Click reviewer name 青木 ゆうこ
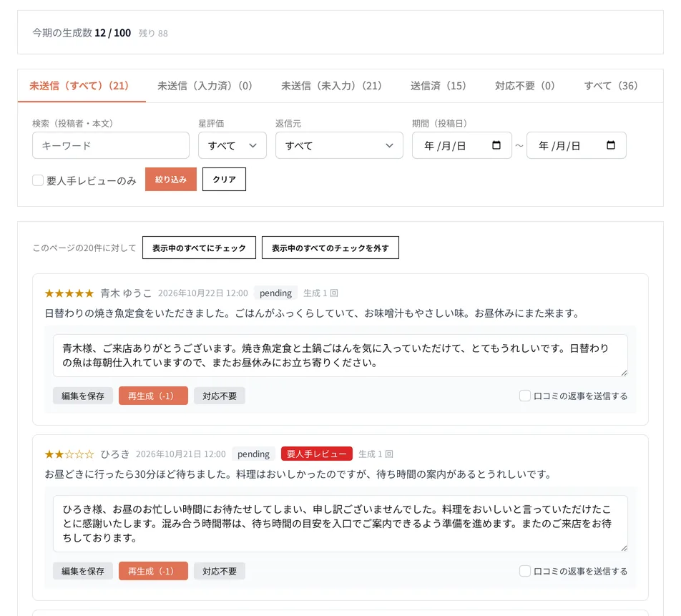 coord(126,293)
